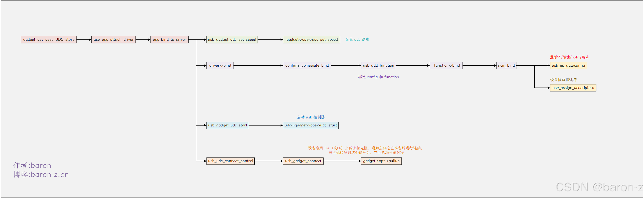The height and width of the screenshot is (198, 644).
Task: Click the function->bind box
Action: [446, 65]
